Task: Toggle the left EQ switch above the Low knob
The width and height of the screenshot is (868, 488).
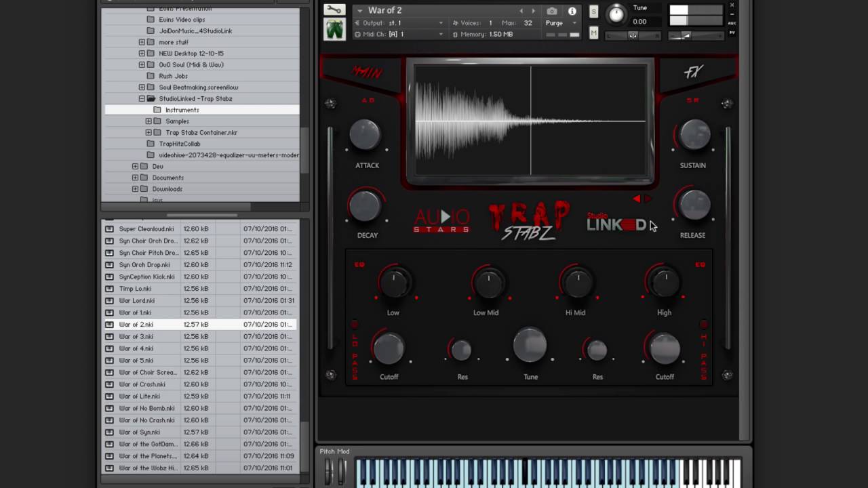Action: coord(359,264)
